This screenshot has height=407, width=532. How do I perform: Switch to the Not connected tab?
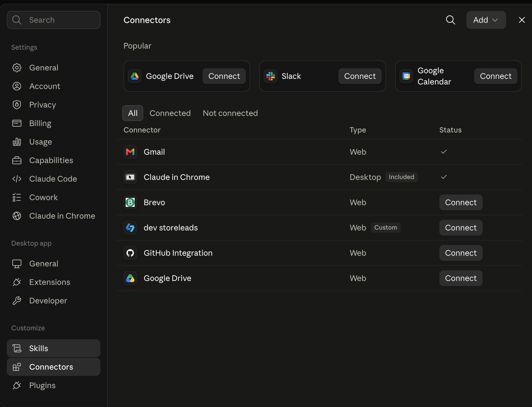[x=230, y=113]
